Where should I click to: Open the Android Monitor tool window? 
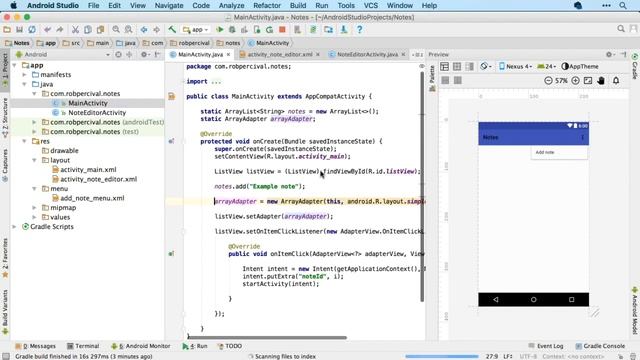tap(140, 346)
